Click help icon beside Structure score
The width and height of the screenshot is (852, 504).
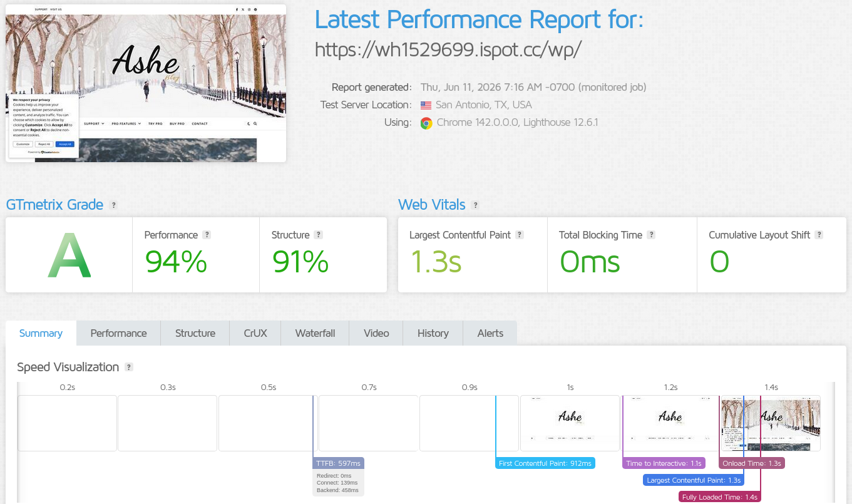click(318, 235)
